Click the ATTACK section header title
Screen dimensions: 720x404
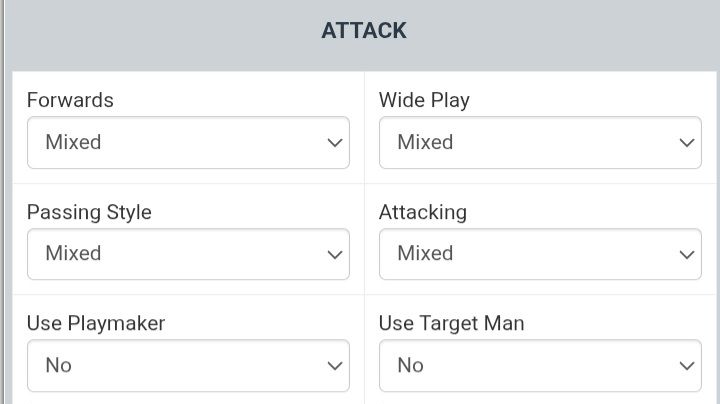(x=364, y=31)
